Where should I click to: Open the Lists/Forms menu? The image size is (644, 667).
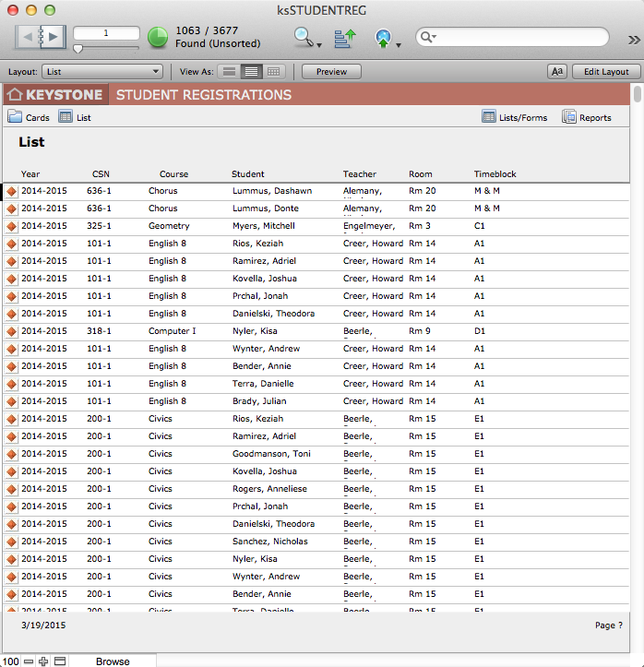tap(514, 117)
